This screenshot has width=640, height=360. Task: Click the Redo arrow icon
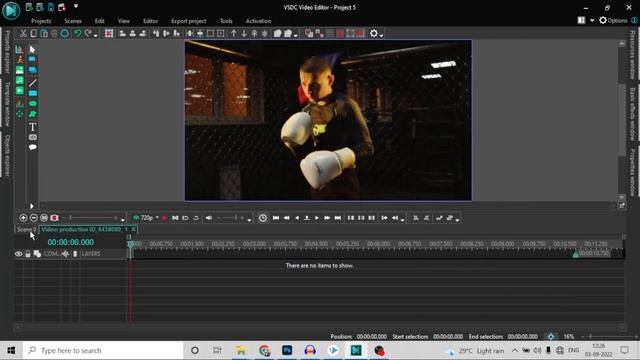[x=88, y=33]
